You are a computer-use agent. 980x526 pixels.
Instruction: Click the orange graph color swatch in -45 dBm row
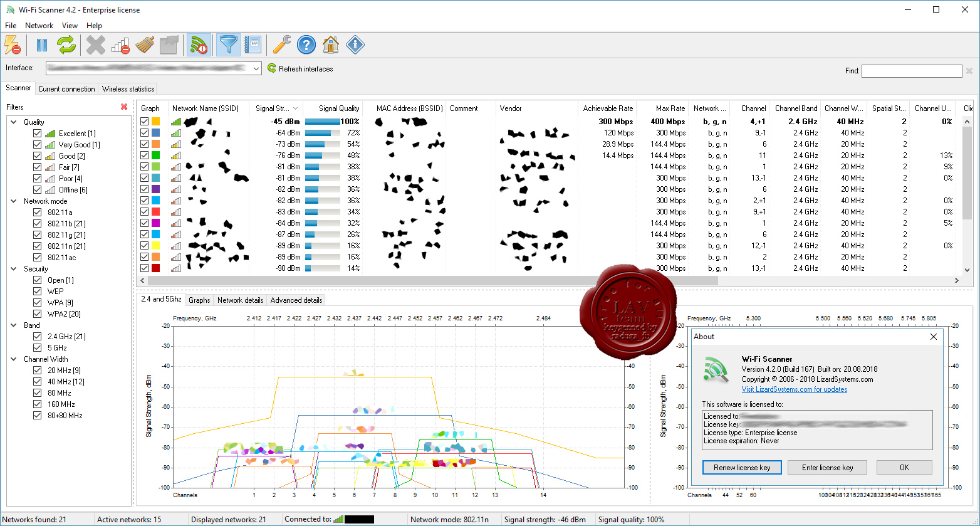[156, 122]
